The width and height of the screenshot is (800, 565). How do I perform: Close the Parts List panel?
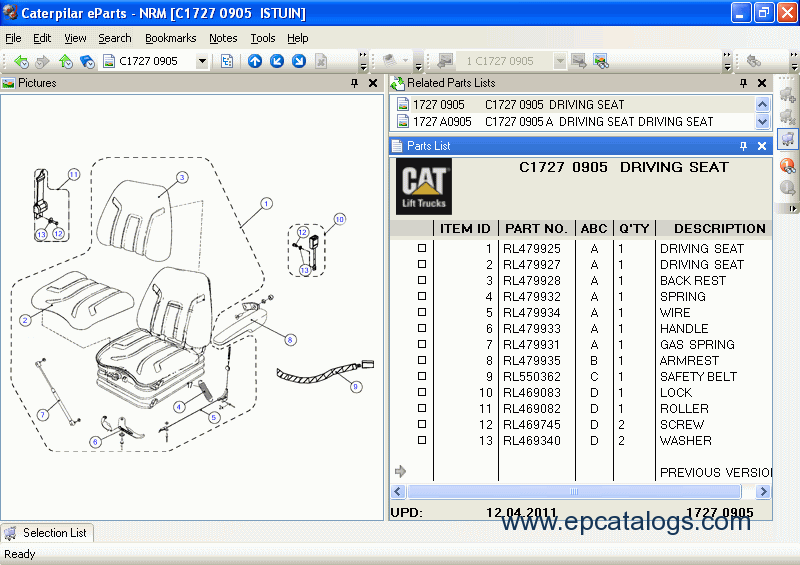tap(762, 146)
